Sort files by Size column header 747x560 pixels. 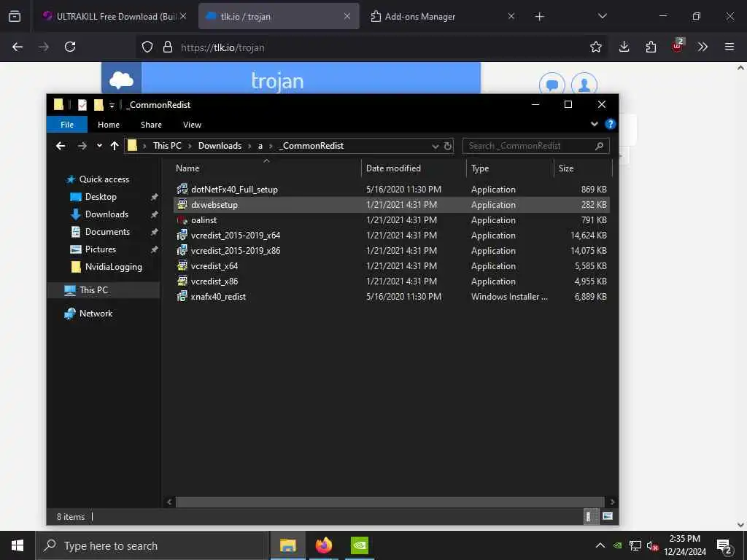[x=583, y=168]
